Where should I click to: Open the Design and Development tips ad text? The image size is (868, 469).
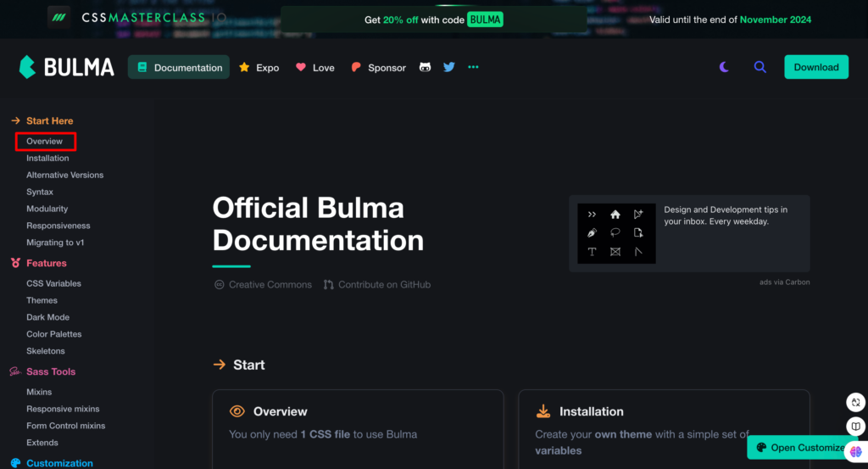(x=726, y=215)
